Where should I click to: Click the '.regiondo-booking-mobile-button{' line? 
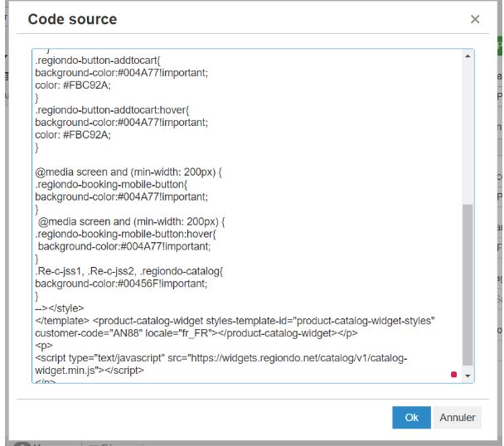[111, 185]
